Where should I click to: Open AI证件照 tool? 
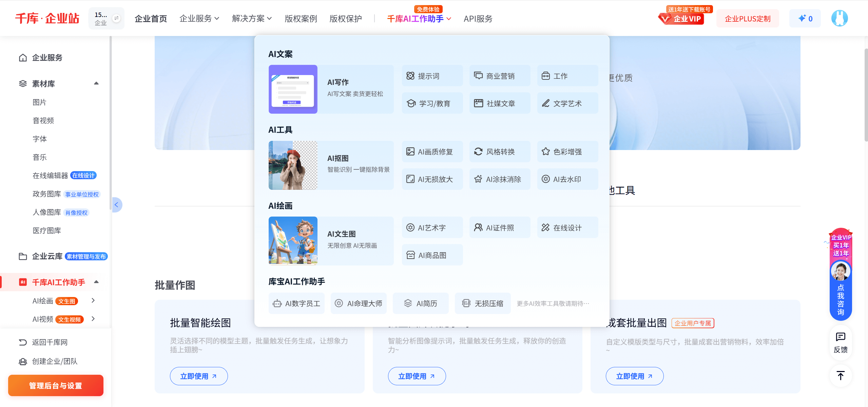499,227
